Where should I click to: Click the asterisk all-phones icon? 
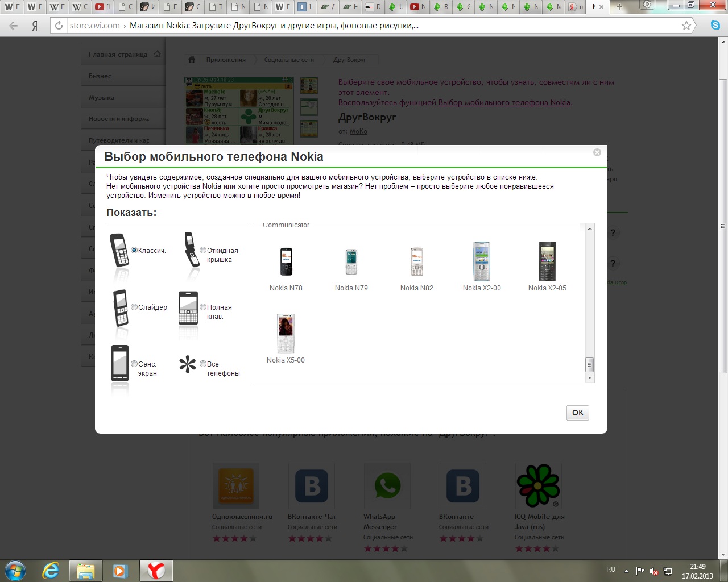187,364
